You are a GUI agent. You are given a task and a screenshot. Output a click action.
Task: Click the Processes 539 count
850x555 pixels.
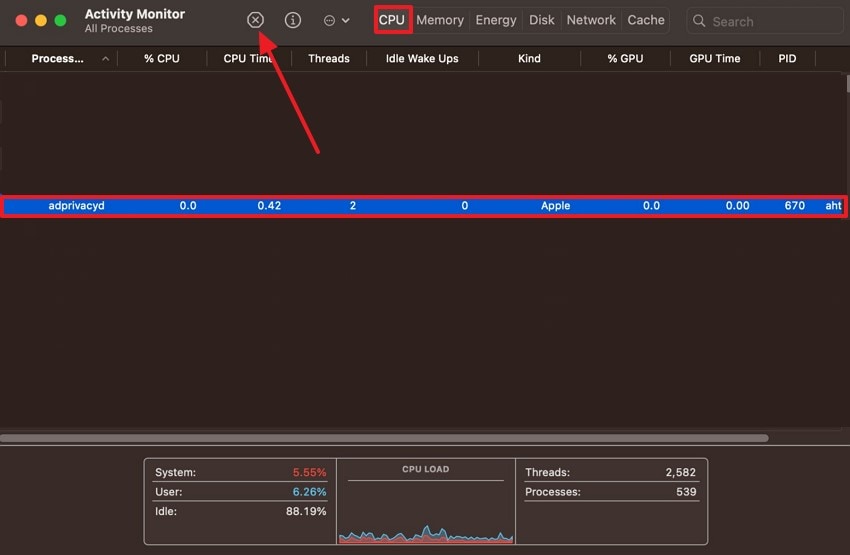coord(686,492)
